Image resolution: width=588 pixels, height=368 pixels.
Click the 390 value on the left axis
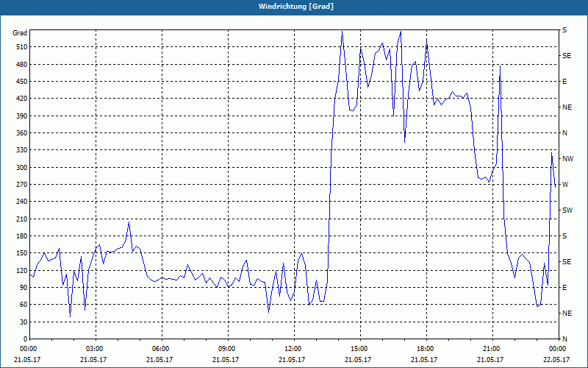pyautogui.click(x=21, y=116)
